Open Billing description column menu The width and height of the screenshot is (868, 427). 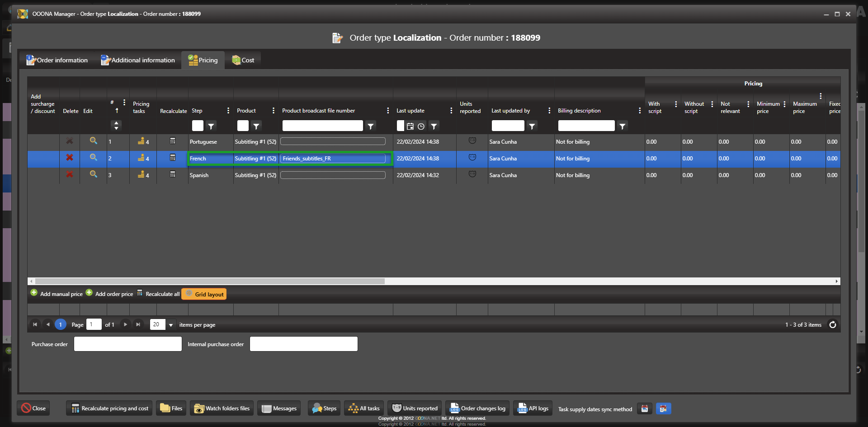click(639, 111)
